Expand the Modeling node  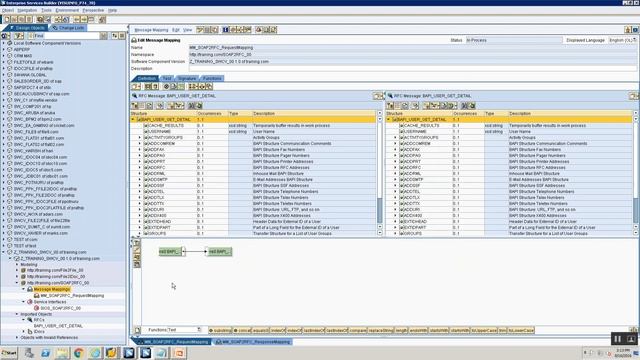[17, 264]
